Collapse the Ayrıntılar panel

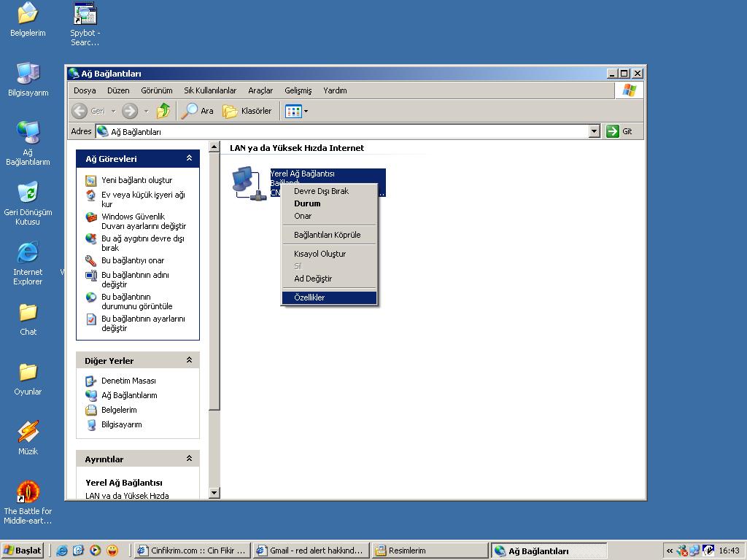[x=189, y=458]
